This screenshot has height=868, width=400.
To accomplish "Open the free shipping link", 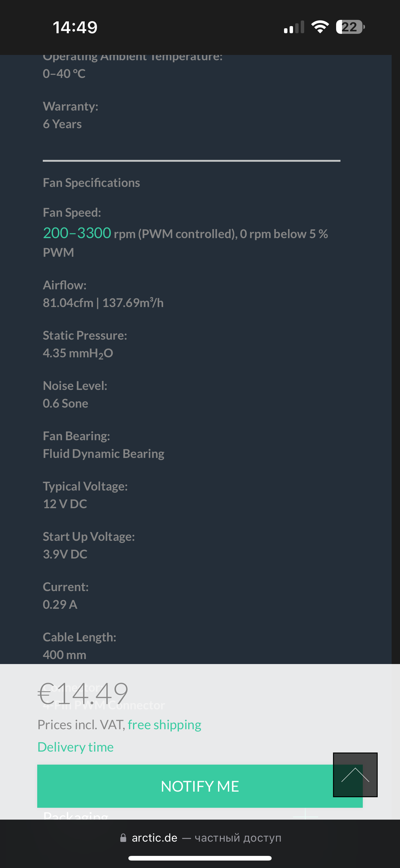I will pos(164,725).
